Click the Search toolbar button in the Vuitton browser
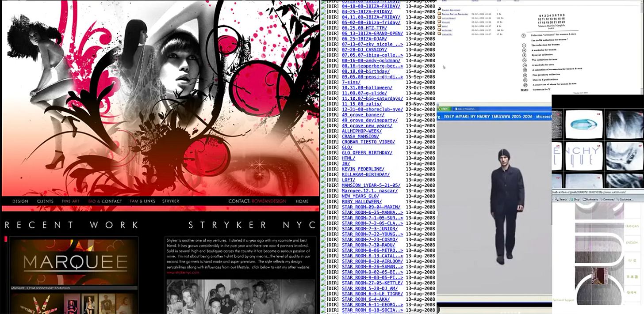This screenshot has height=314, width=644. pyautogui.click(x=560, y=200)
